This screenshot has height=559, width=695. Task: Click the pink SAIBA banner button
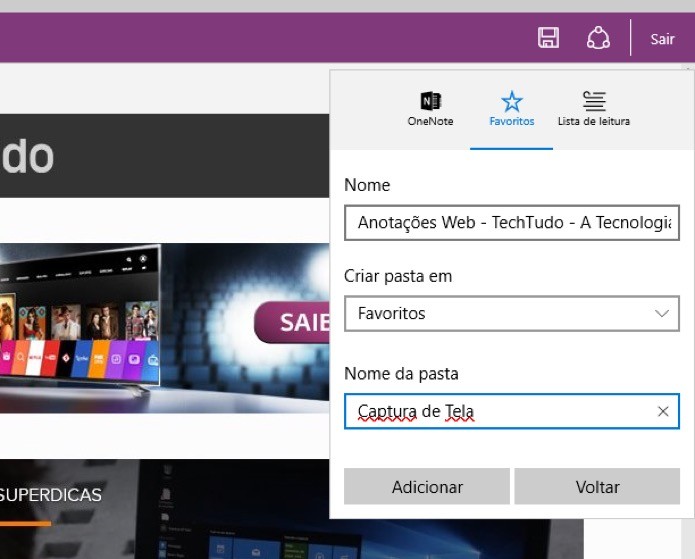coord(293,322)
